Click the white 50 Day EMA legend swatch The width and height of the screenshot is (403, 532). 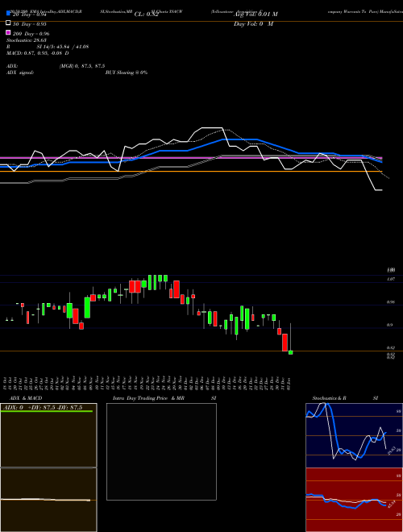(8, 23)
